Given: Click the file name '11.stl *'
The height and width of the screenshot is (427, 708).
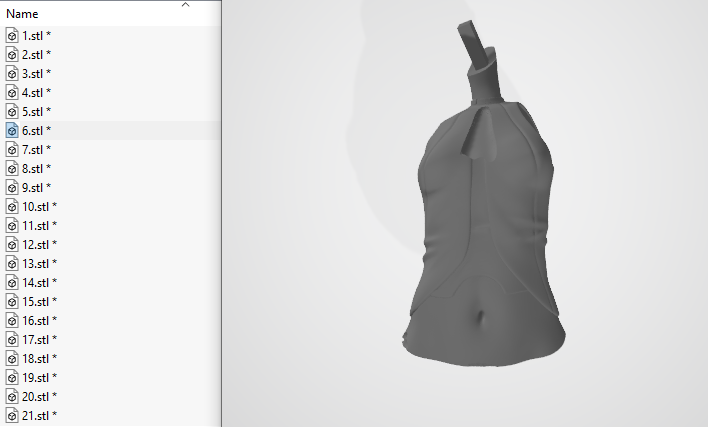Looking at the screenshot, I should (x=40, y=225).
